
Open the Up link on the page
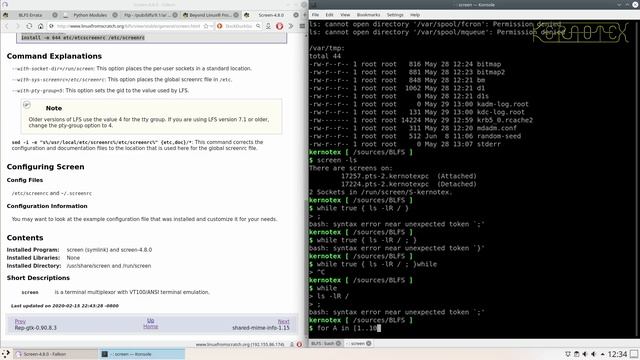[x=151, y=320]
